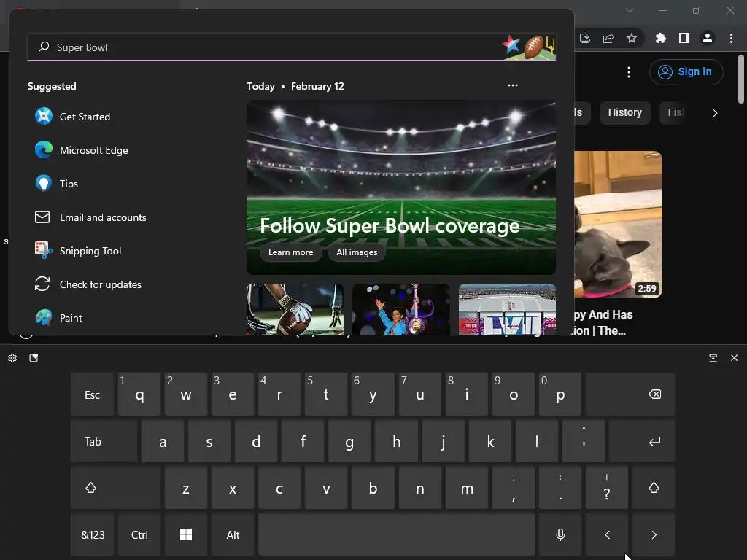Viewport: 747px width, 560px height.
Task: Toggle the right Shift key
Action: 654,488
